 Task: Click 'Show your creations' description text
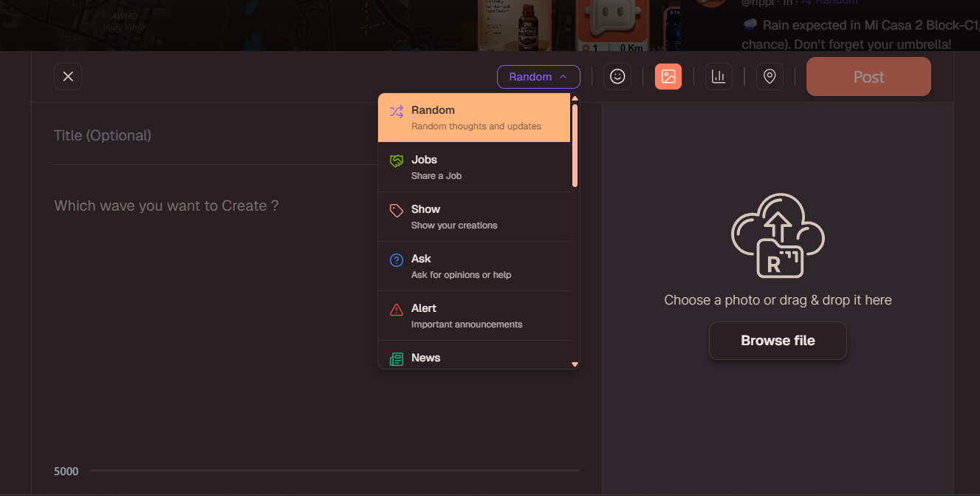click(x=454, y=225)
